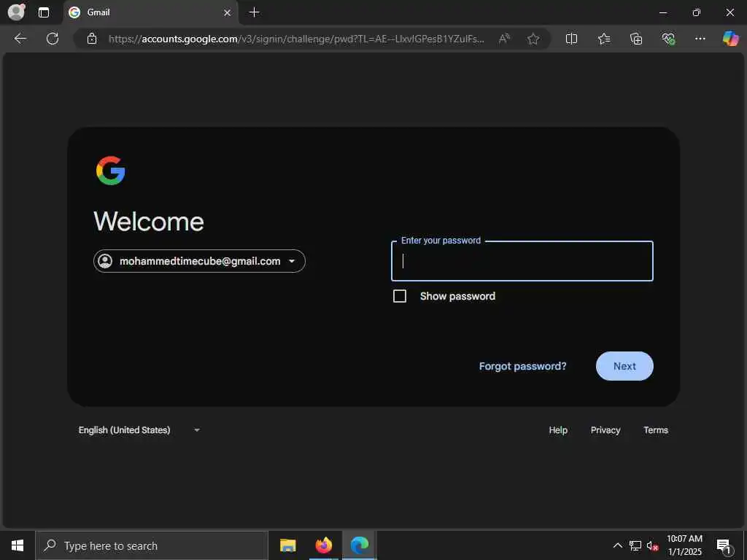Open the Favorites list icon
The width and height of the screenshot is (747, 560).
(x=603, y=39)
